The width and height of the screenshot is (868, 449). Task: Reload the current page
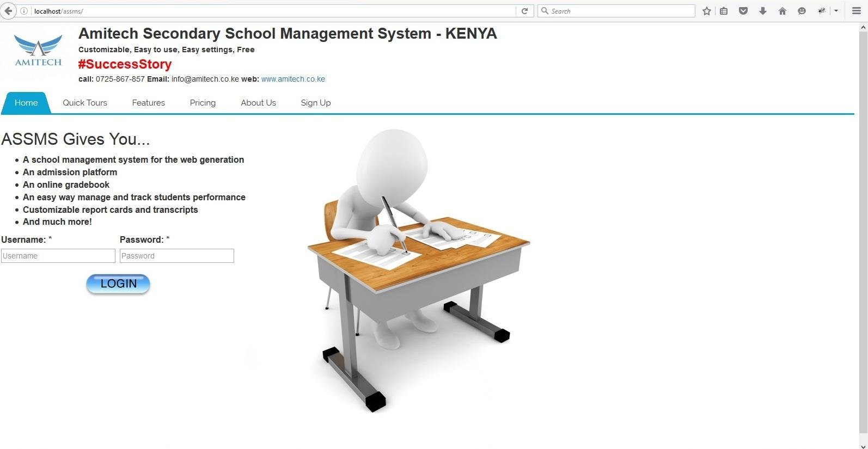click(524, 11)
